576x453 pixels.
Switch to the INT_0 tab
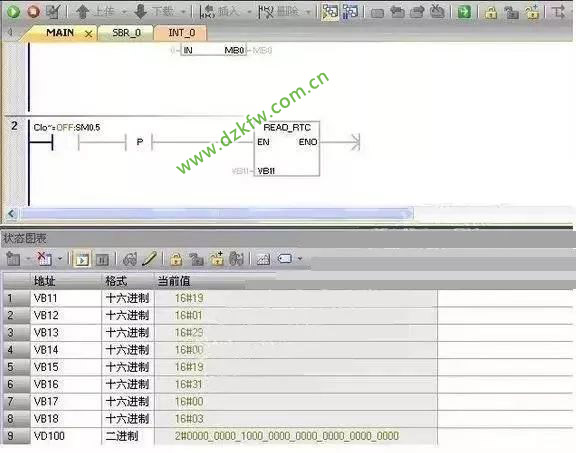tap(181, 33)
